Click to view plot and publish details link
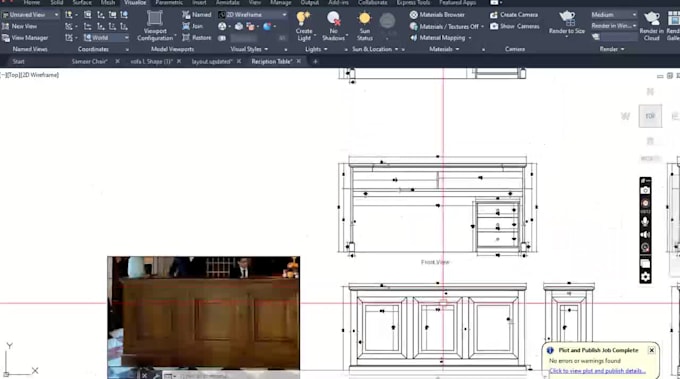 click(597, 371)
